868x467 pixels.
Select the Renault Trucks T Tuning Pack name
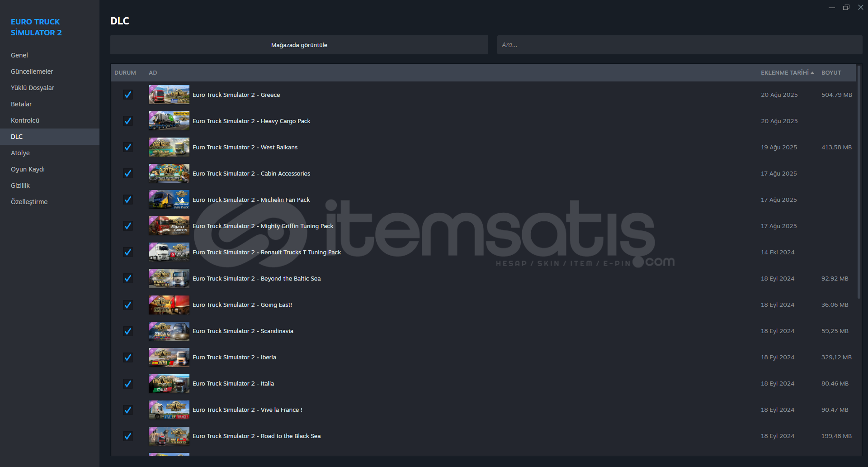coord(267,252)
